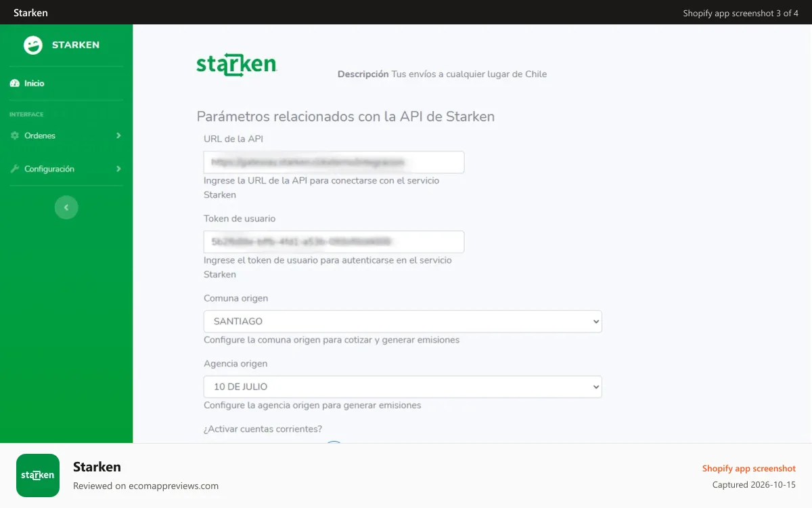Click the 'Token de usuario' label

pos(240,219)
